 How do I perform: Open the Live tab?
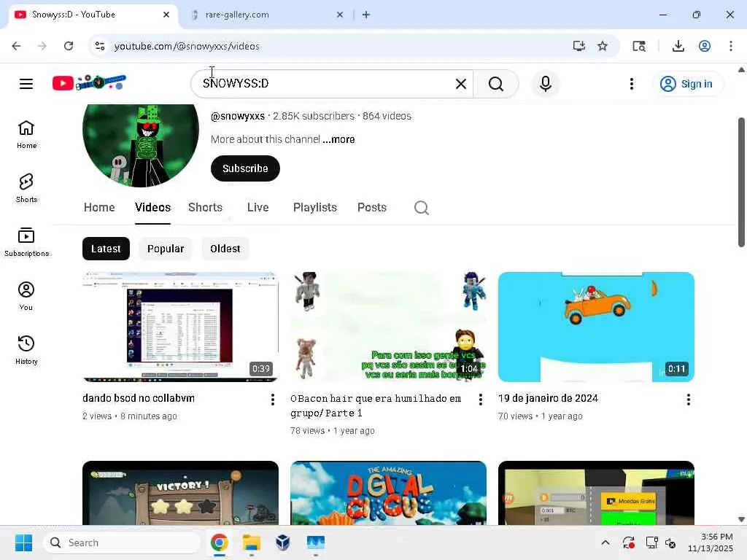[x=258, y=208]
